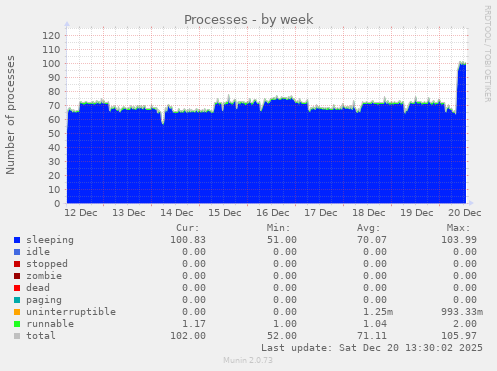Click the 'stopped' legend label
The height and width of the screenshot is (371, 497).
click(x=47, y=264)
